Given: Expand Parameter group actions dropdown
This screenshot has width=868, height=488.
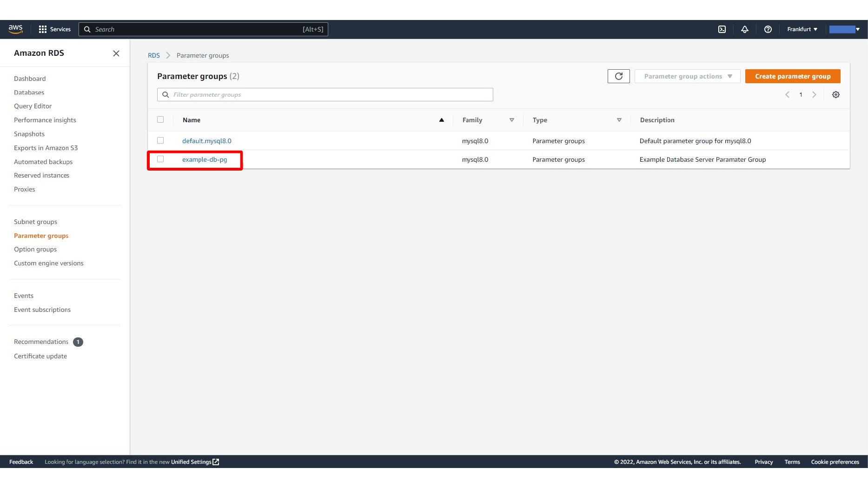Looking at the screenshot, I should click(x=687, y=76).
